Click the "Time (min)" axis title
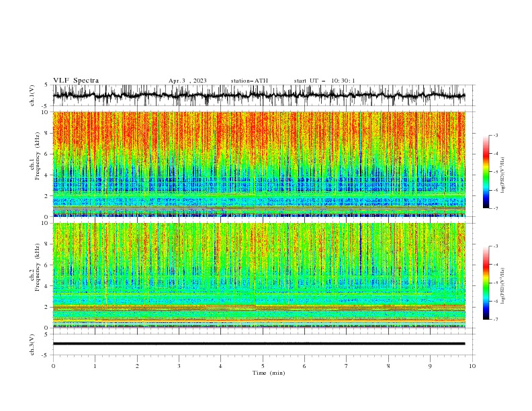The height and width of the screenshot is (411, 532). [269, 373]
